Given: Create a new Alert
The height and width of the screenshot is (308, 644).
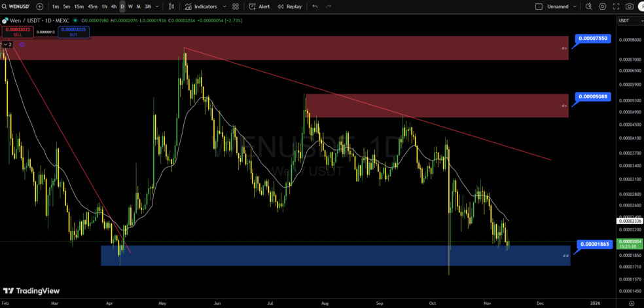Looking at the screenshot, I should tap(260, 7).
